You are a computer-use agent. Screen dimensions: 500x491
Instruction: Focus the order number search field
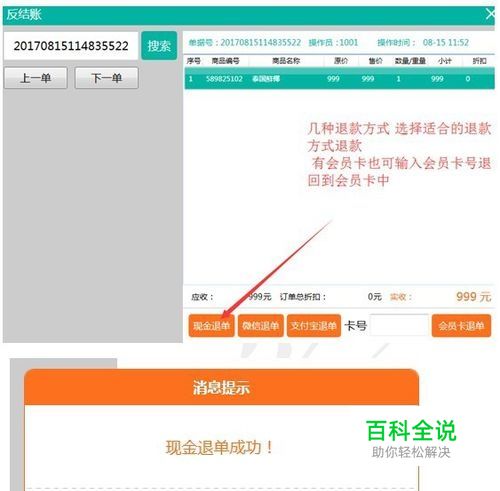(71, 46)
